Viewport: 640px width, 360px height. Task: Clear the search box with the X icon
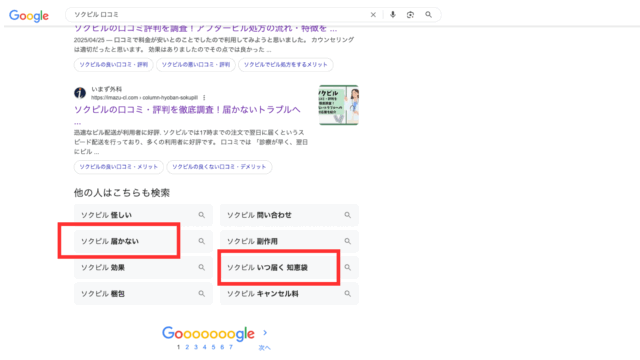point(373,15)
